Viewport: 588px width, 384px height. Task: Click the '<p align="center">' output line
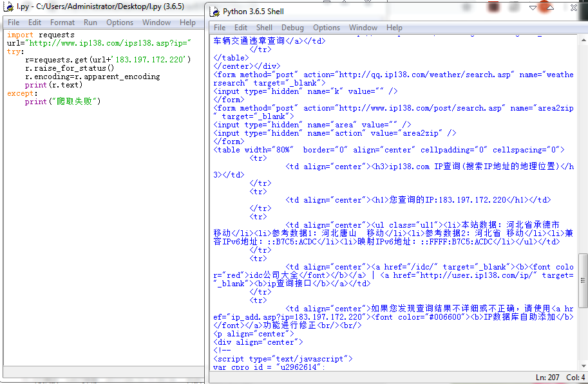coord(254,334)
